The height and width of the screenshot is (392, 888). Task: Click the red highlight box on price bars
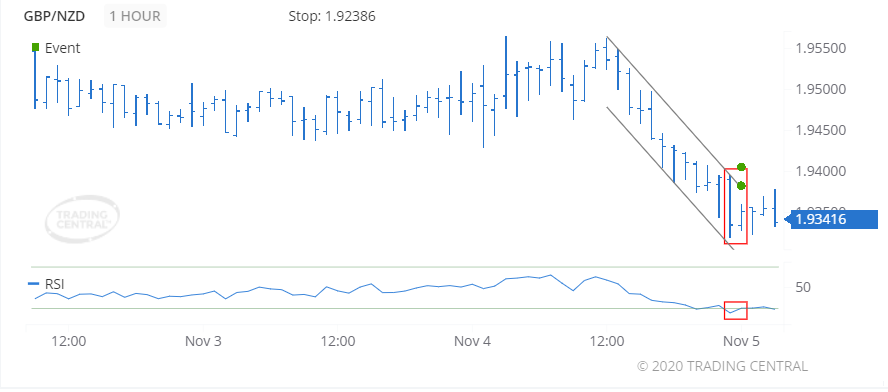click(x=736, y=206)
